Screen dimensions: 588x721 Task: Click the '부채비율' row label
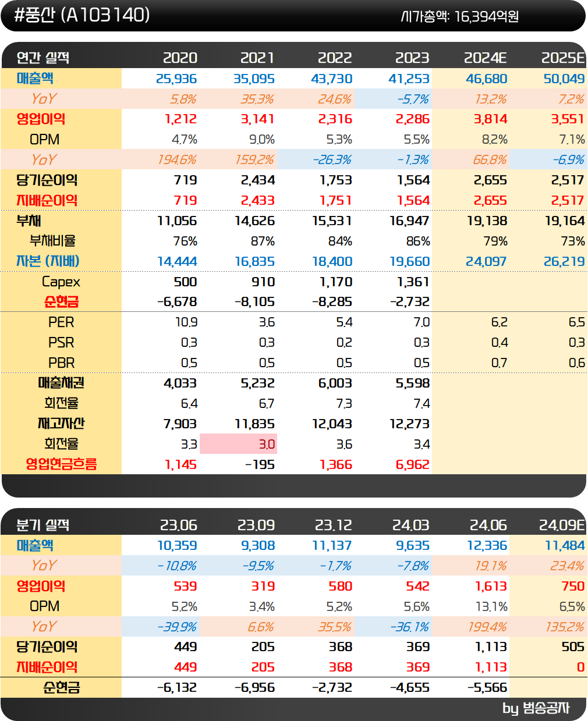click(x=52, y=241)
